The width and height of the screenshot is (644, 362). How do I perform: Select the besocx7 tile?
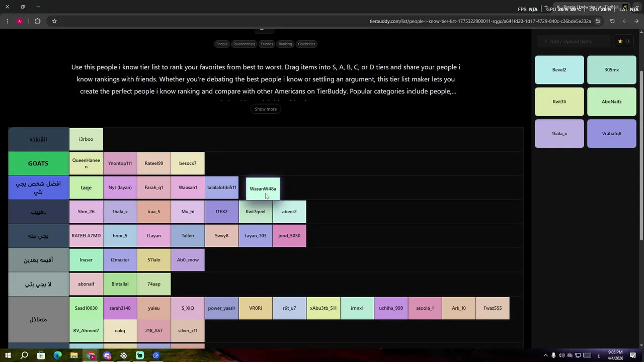[x=188, y=163]
